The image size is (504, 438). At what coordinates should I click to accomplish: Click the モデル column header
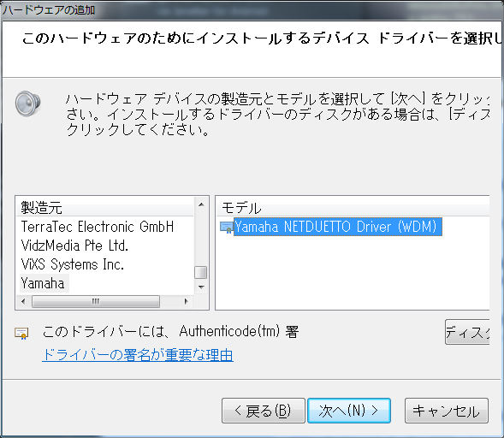[x=353, y=208]
